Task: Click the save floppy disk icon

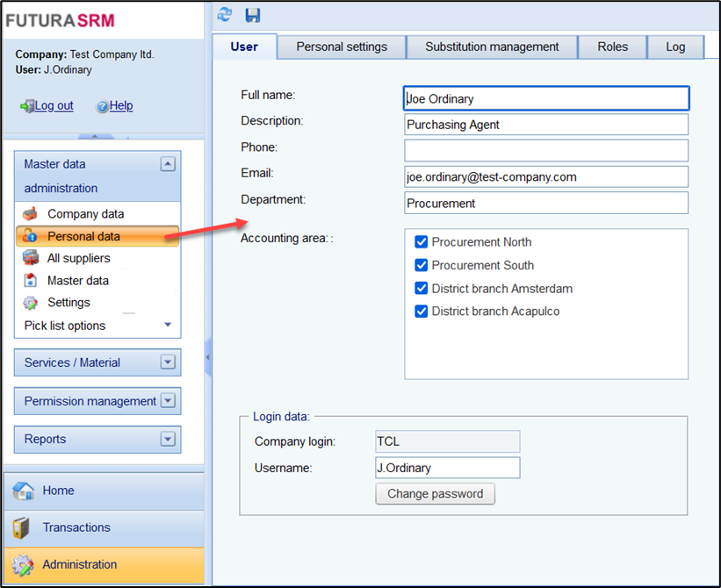Action: point(253,14)
